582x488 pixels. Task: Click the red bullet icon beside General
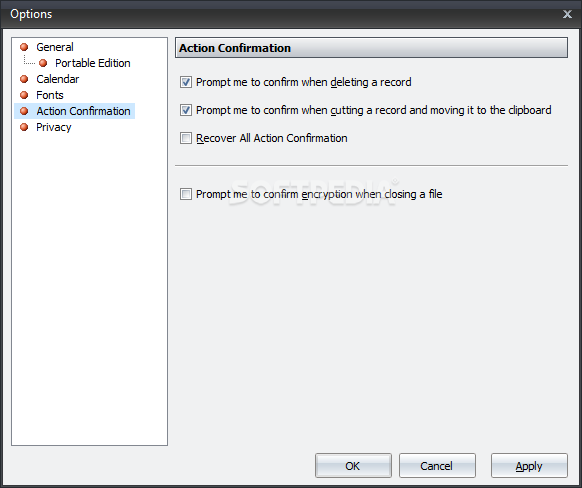[x=24, y=47]
